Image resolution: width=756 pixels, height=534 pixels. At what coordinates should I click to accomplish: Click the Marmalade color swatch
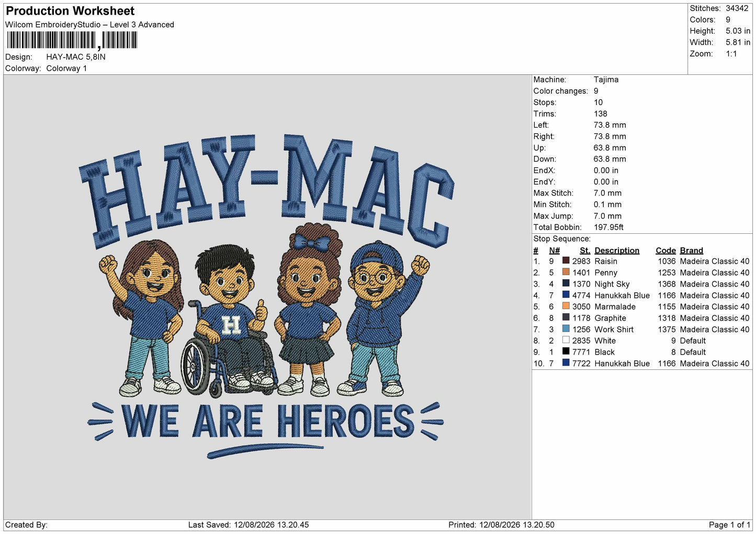(566, 306)
